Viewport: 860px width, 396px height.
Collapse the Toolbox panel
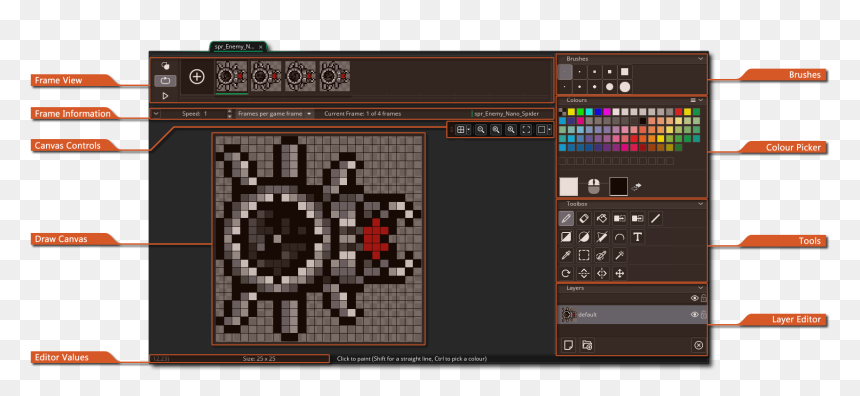(700, 203)
